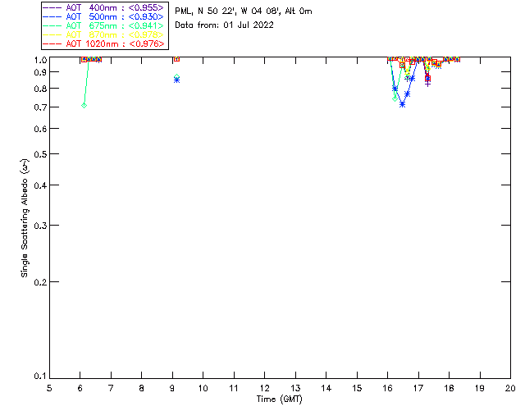The width and height of the screenshot is (525, 420).
Task: Click the PML station coordinates title text
Action: click(244, 11)
